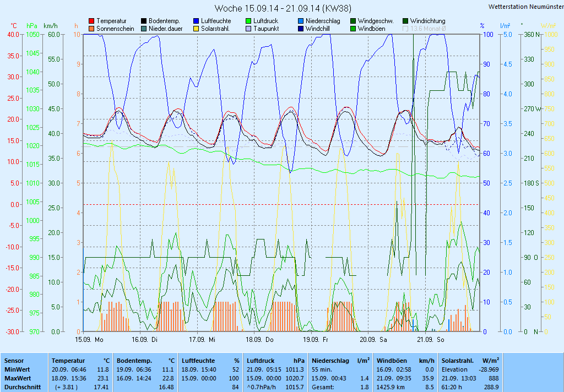This screenshot has width=564, height=392.
Task: Click the 1425.9 km wind run value
Action: click(392, 388)
